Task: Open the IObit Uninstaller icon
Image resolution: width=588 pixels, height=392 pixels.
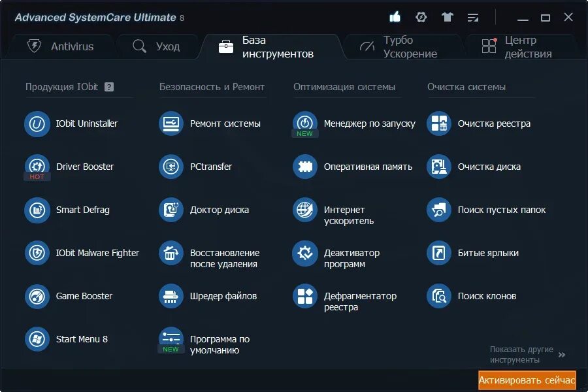Action: [37, 123]
